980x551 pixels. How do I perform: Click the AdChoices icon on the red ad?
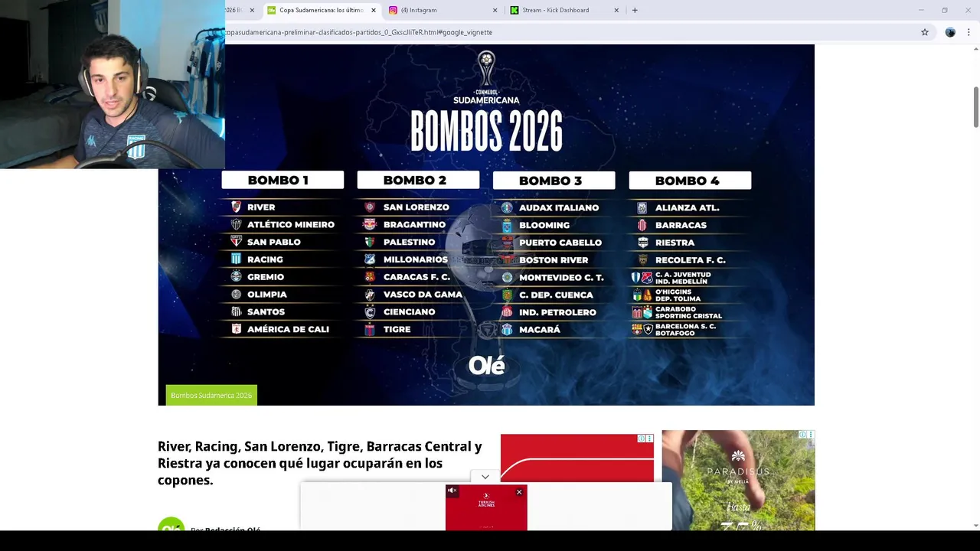point(642,439)
